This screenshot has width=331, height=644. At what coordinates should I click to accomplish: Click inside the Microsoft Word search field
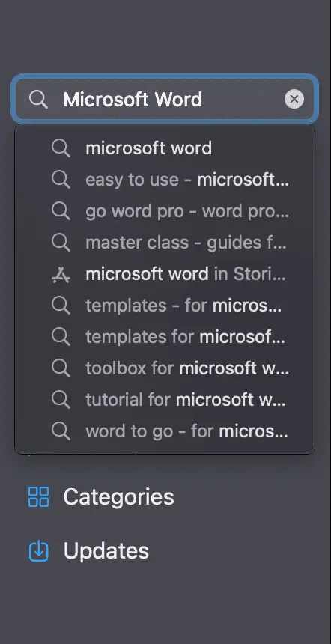(x=164, y=99)
